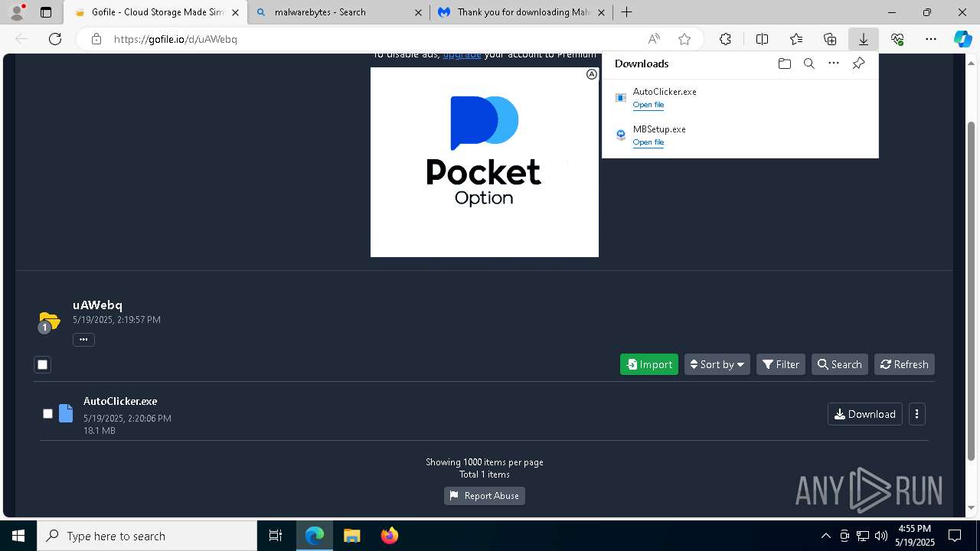View site information lock icon
The width and height of the screenshot is (980, 551).
(x=96, y=39)
